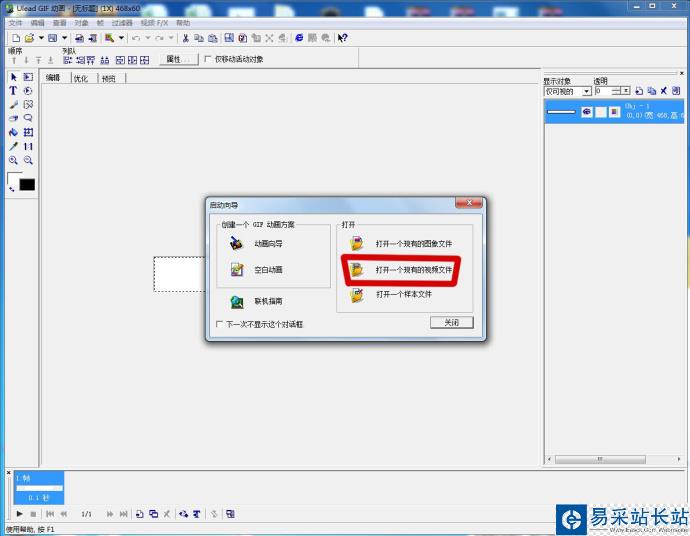
Task: Open the Object menu
Action: point(81,23)
